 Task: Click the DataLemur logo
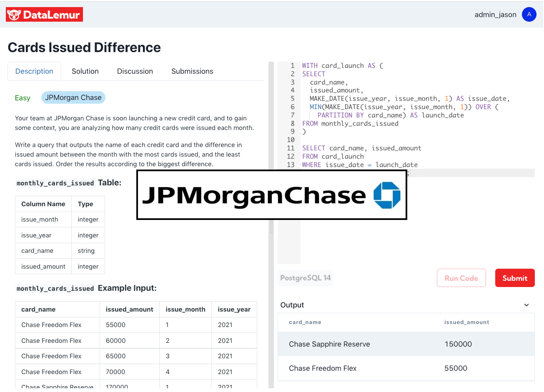[44, 15]
